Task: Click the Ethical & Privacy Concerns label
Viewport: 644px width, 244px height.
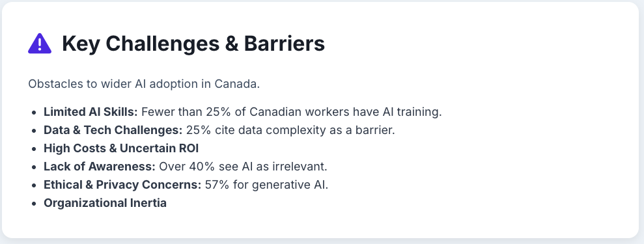Action: click(122, 185)
